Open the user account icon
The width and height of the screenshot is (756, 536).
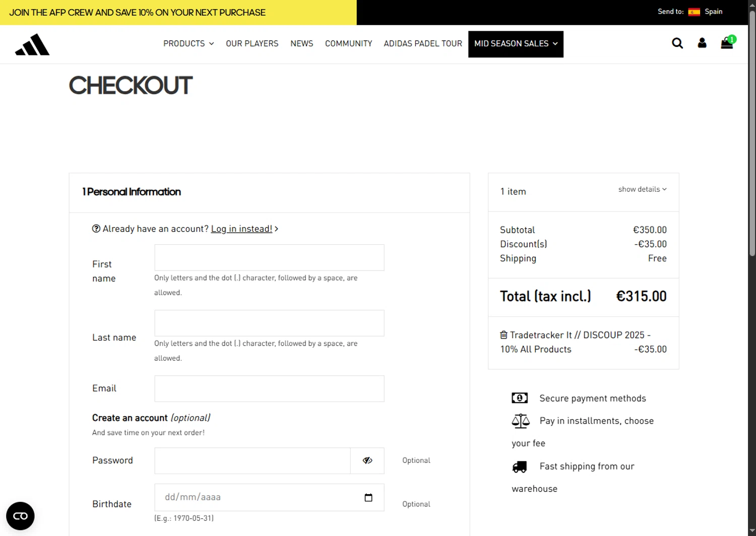click(702, 43)
